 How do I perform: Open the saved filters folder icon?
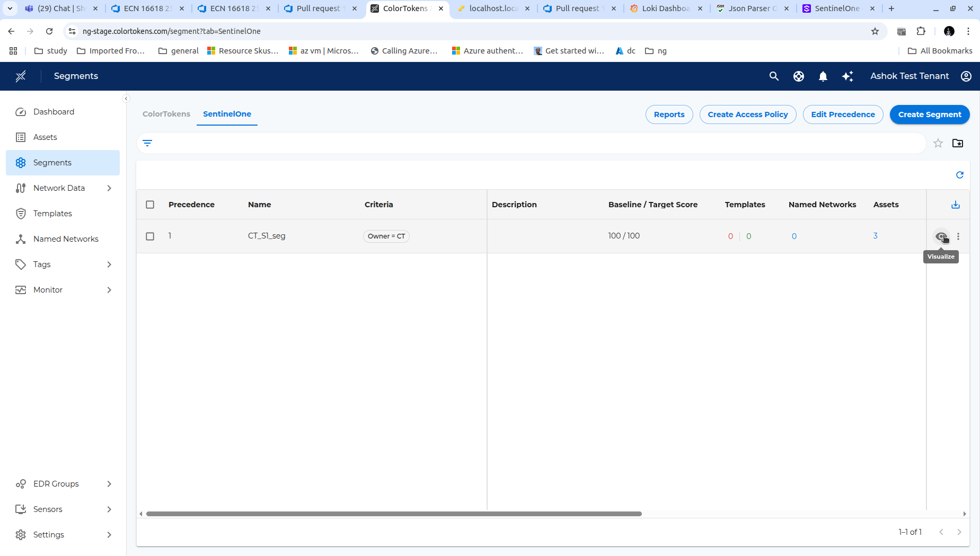(957, 143)
